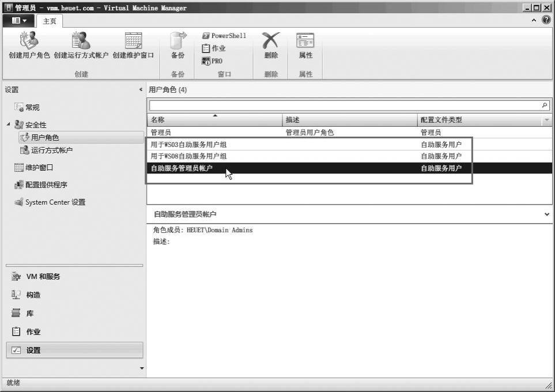555x392 pixels.
Task: Open the help question mark icon
Action: [546, 20]
